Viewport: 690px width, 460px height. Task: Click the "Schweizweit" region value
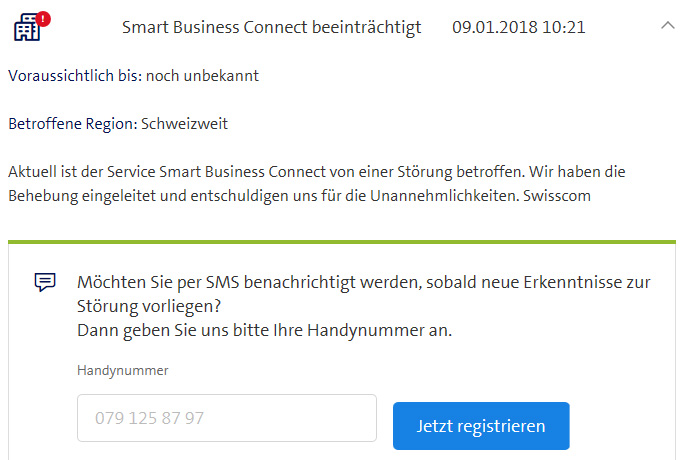(184, 124)
